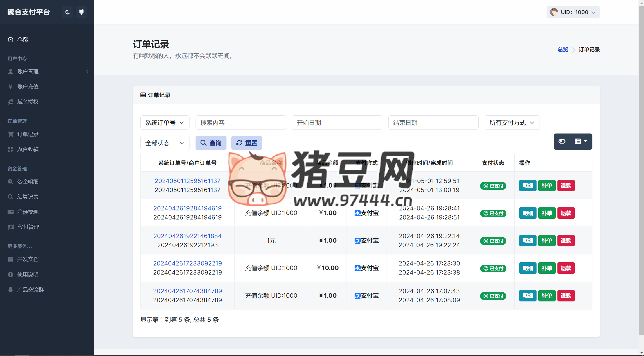Screen dimensions: 644x356
Task: Click 明细 for order 2024042617233092219
Action: [x=528, y=268]
